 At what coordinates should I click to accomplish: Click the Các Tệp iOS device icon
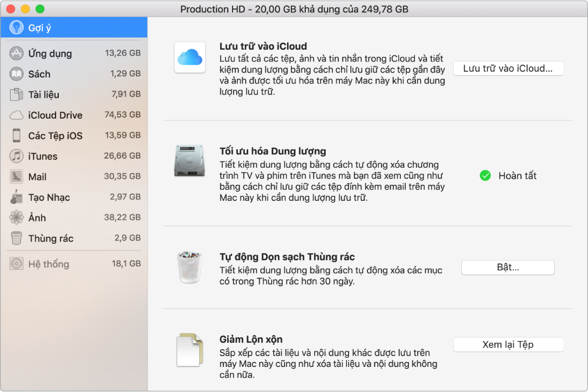(17, 136)
